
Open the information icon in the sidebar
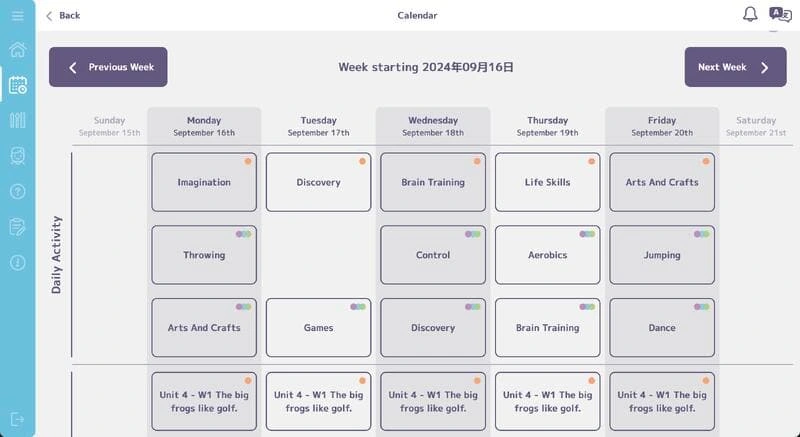17,262
